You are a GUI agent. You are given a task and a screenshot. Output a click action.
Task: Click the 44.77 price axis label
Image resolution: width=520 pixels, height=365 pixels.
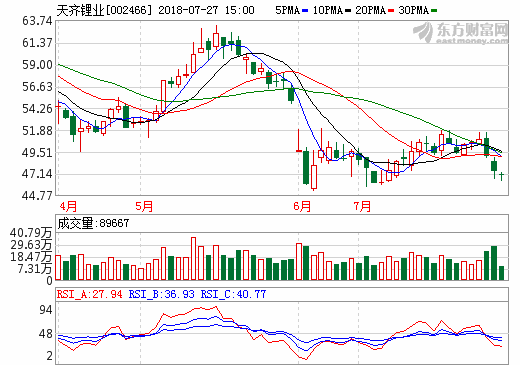point(37,196)
